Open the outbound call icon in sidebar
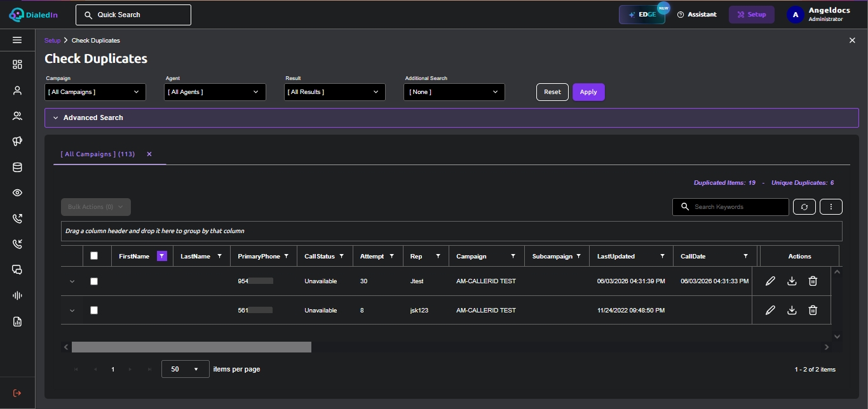 17,218
